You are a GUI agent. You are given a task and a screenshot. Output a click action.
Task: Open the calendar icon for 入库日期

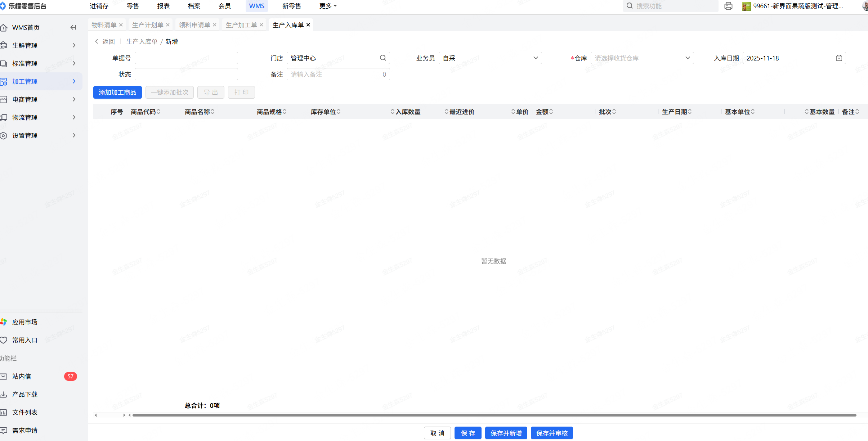[x=839, y=58]
